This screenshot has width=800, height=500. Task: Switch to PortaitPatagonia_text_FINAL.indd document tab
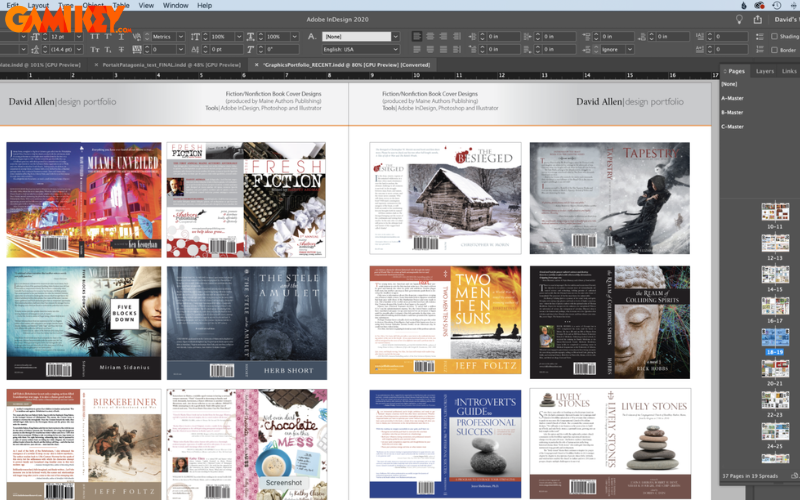(x=171, y=65)
